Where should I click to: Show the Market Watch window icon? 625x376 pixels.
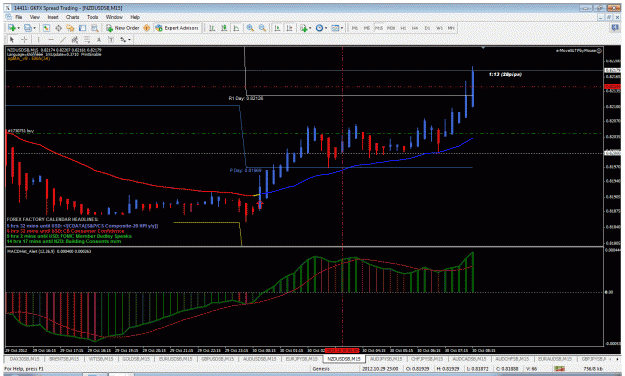click(46, 28)
